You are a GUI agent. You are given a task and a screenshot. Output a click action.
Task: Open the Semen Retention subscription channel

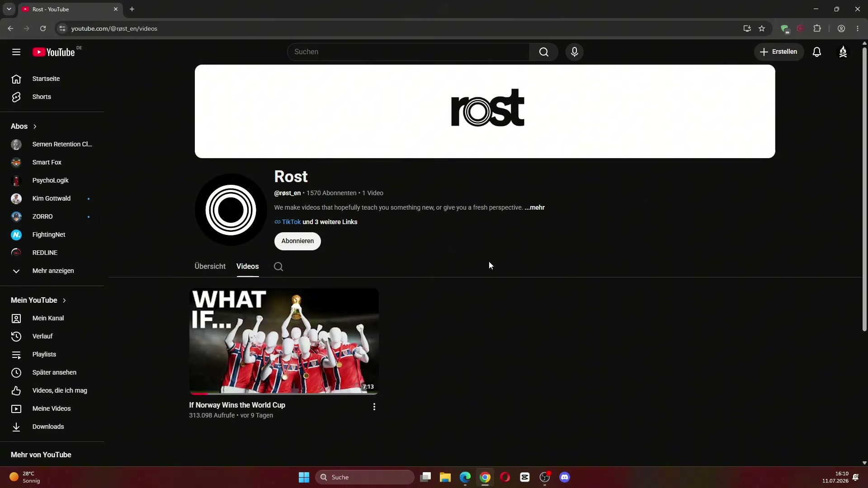click(x=52, y=145)
